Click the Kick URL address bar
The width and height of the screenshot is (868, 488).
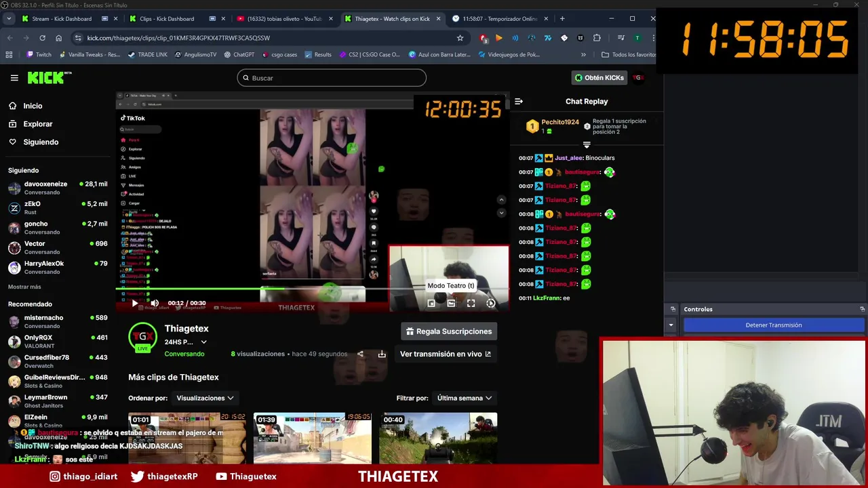coord(264,38)
